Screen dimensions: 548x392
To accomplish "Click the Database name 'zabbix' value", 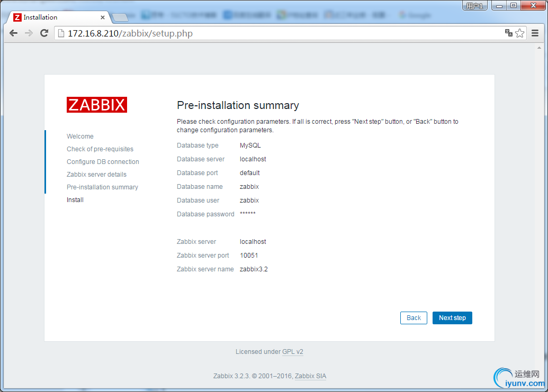I will [x=249, y=187].
